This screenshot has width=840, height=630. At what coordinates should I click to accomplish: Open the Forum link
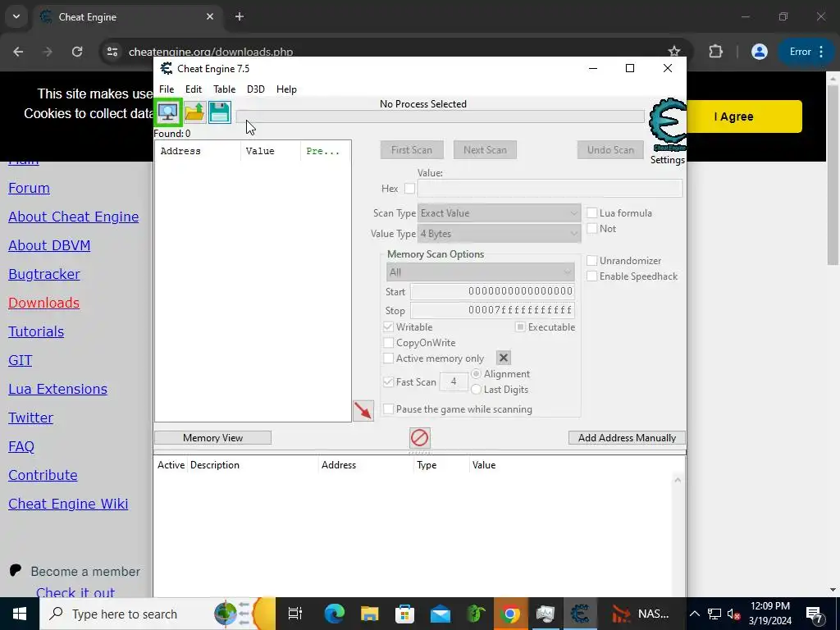[29, 188]
